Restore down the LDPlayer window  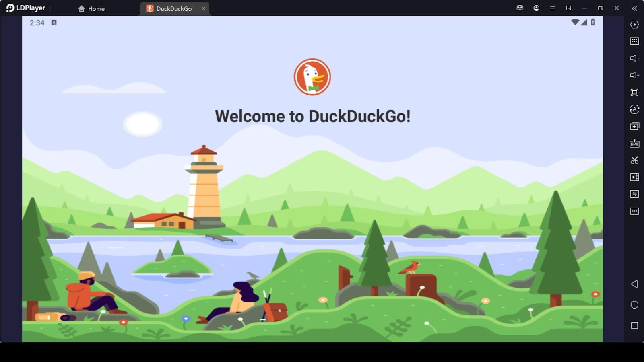(601, 8)
